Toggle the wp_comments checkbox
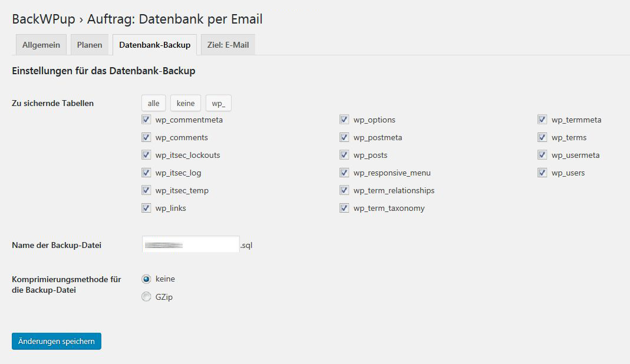The height and width of the screenshot is (364, 630). [146, 137]
